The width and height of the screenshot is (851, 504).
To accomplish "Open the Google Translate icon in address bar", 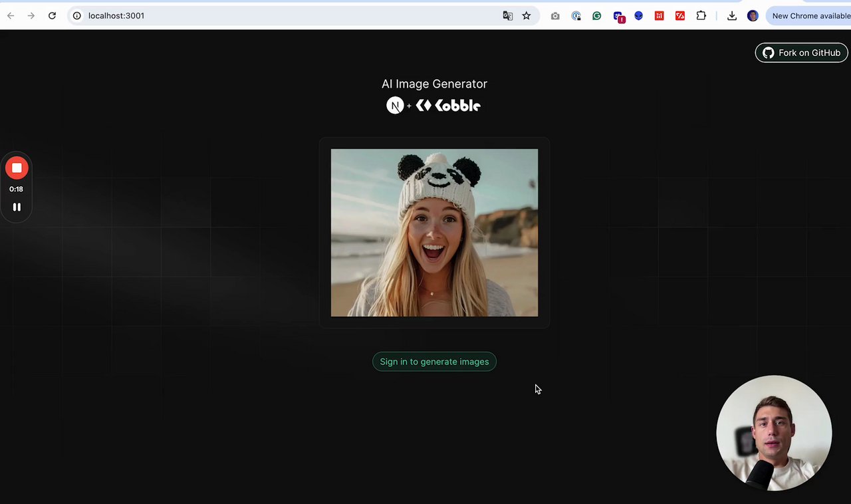I will click(x=508, y=16).
